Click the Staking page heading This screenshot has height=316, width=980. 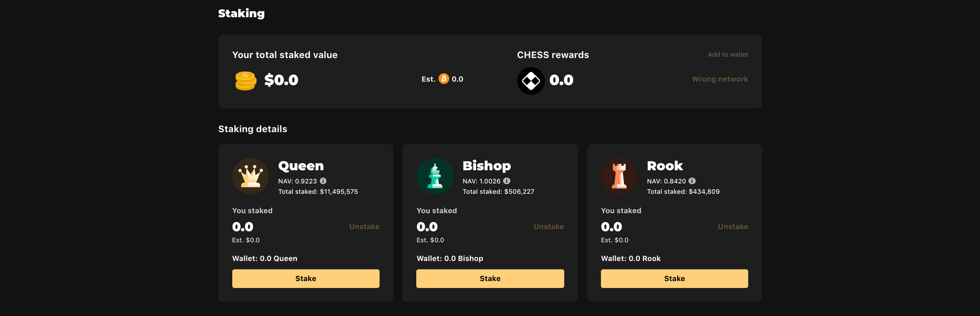pos(241,14)
